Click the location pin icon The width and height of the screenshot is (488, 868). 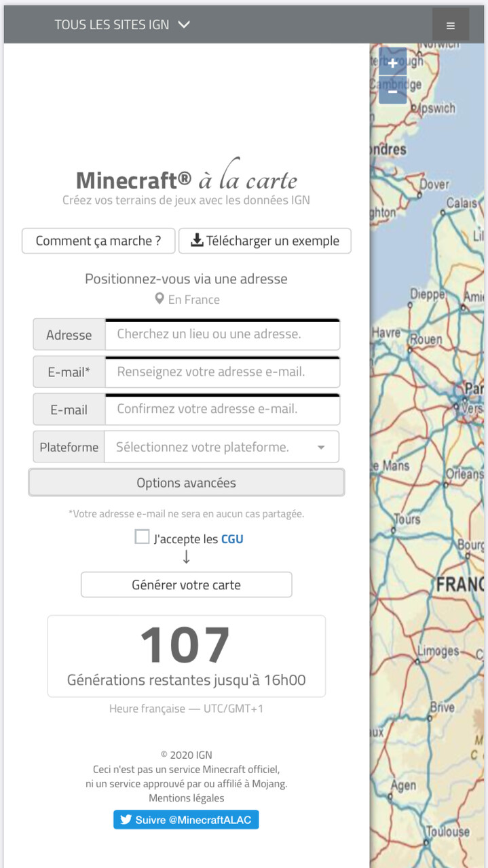click(159, 299)
